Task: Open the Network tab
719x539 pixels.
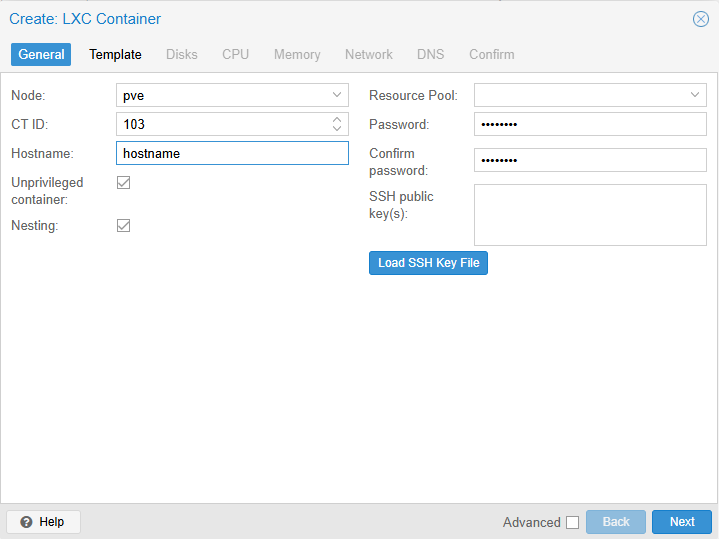Action: pyautogui.click(x=369, y=55)
